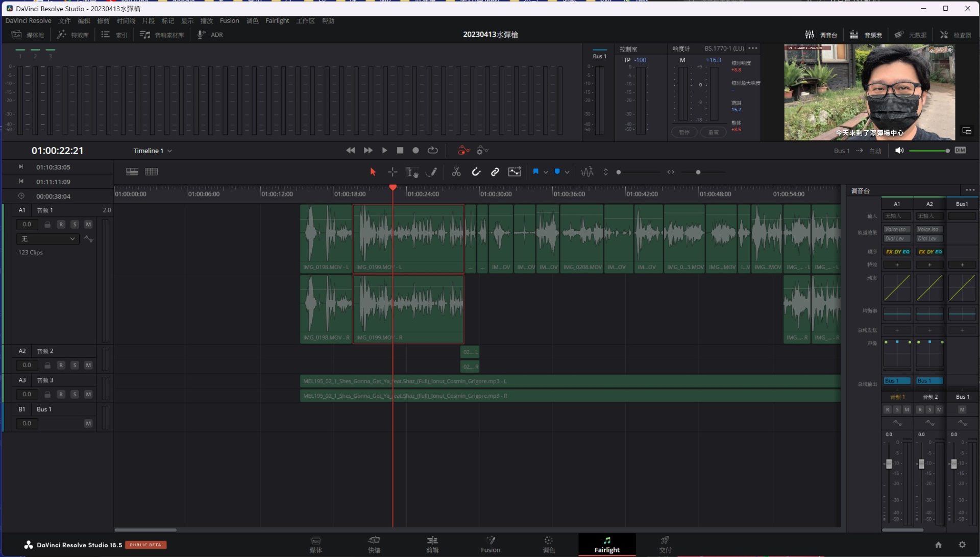Click the transient detection waveform icon

point(587,172)
